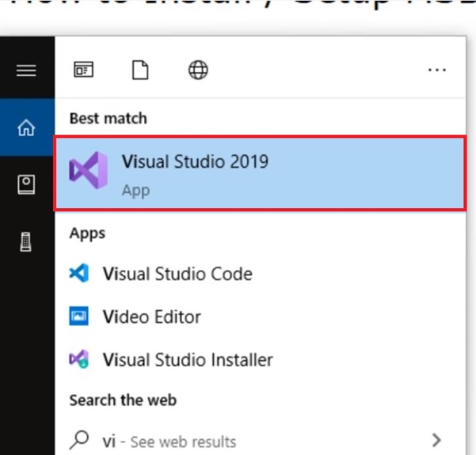Open Video Editor from Apps list
Viewport: 476px width, 455px height.
point(260,317)
